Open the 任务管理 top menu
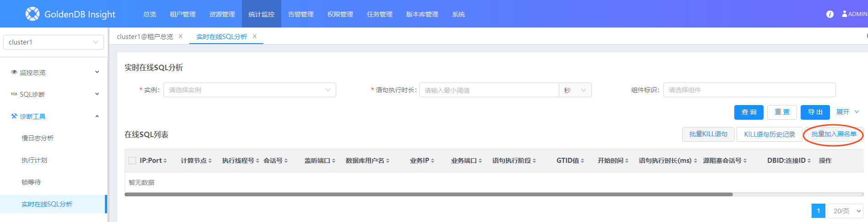The image size is (868, 222). (x=380, y=14)
